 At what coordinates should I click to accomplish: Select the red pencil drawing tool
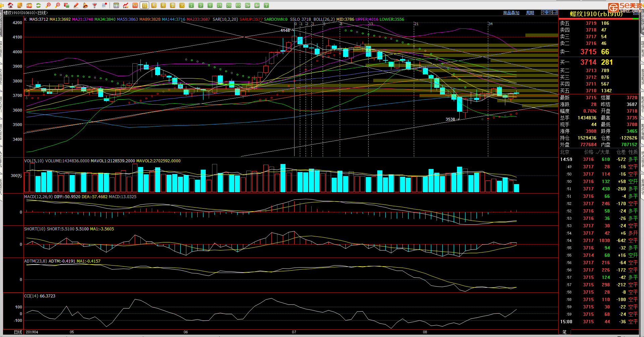pyautogui.click(x=76, y=5)
